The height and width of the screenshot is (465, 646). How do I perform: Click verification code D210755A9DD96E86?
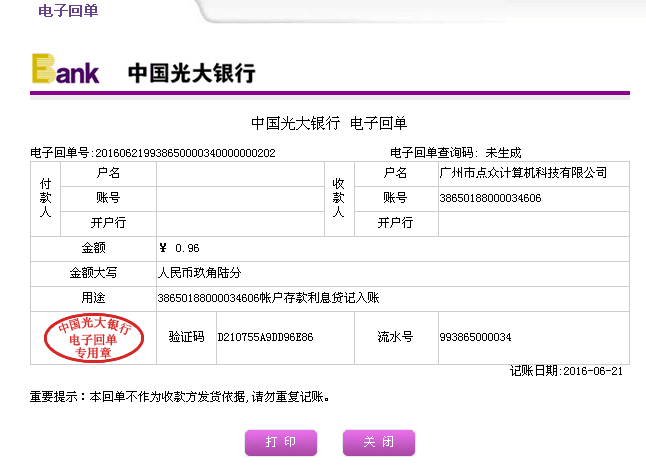tap(265, 337)
